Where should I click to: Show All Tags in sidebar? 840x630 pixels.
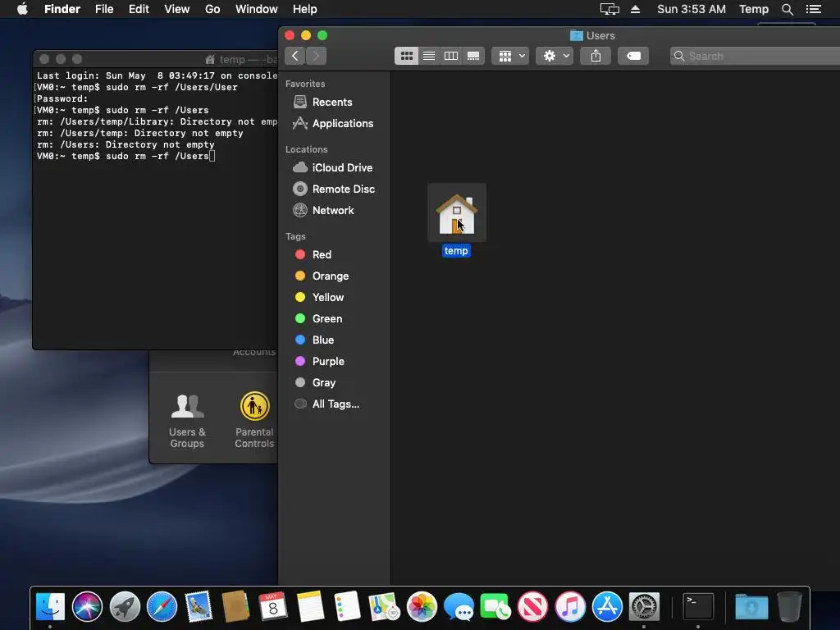pyautogui.click(x=326, y=404)
